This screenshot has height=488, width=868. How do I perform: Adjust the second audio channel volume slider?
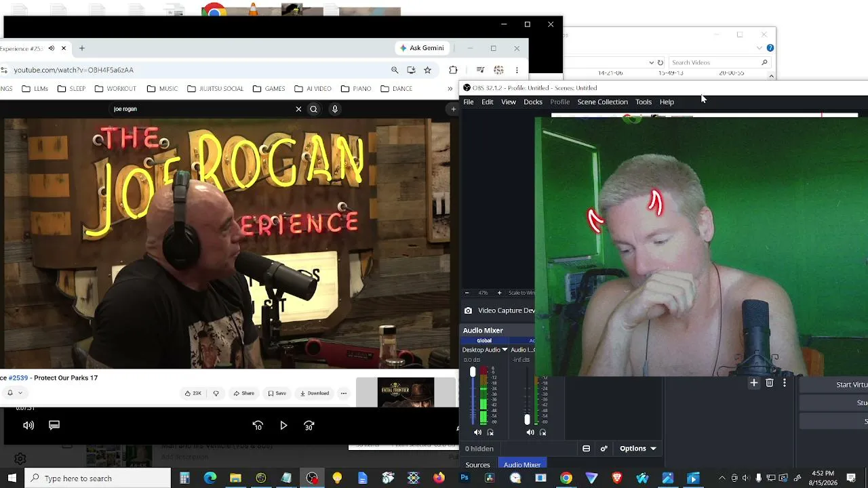click(527, 396)
